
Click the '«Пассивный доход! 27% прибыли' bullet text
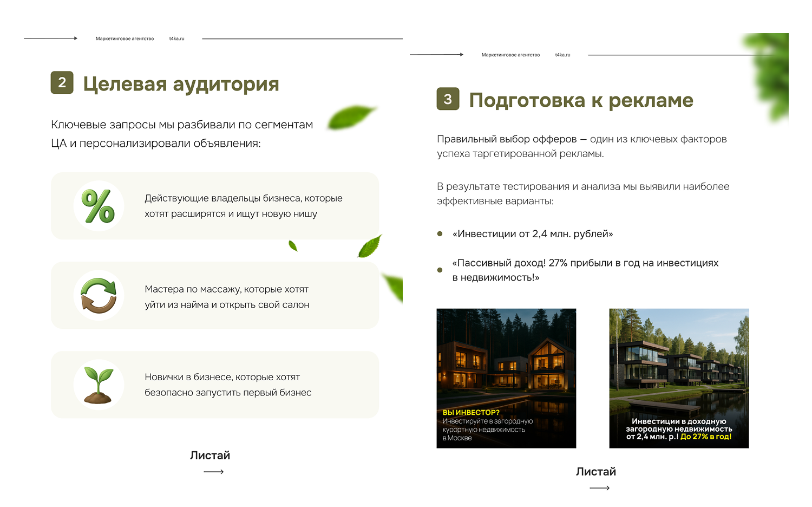click(585, 270)
